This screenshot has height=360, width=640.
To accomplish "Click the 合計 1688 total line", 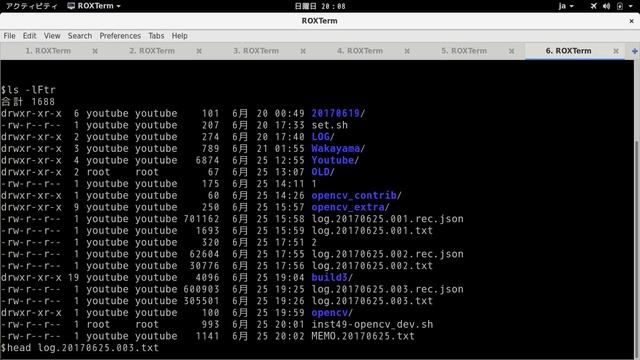I will coord(28,101).
